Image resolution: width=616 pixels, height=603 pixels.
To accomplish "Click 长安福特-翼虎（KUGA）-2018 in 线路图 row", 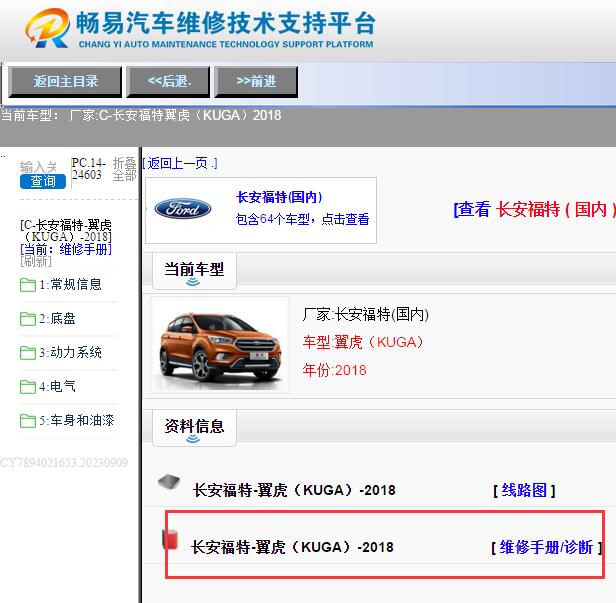I will coord(294,490).
